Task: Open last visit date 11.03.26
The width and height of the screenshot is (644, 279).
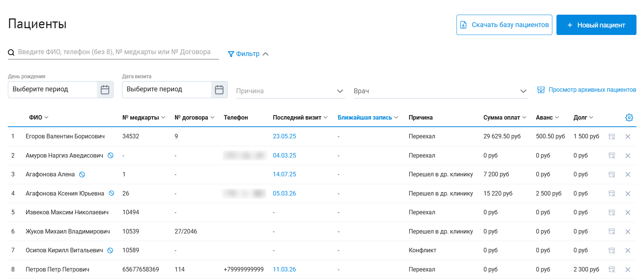Action: coord(284,269)
